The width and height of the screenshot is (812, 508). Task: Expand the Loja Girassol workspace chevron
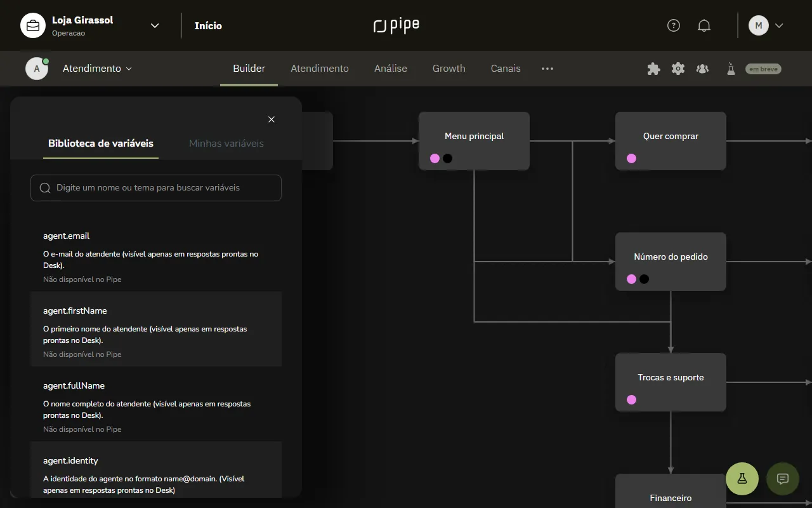[x=155, y=25]
